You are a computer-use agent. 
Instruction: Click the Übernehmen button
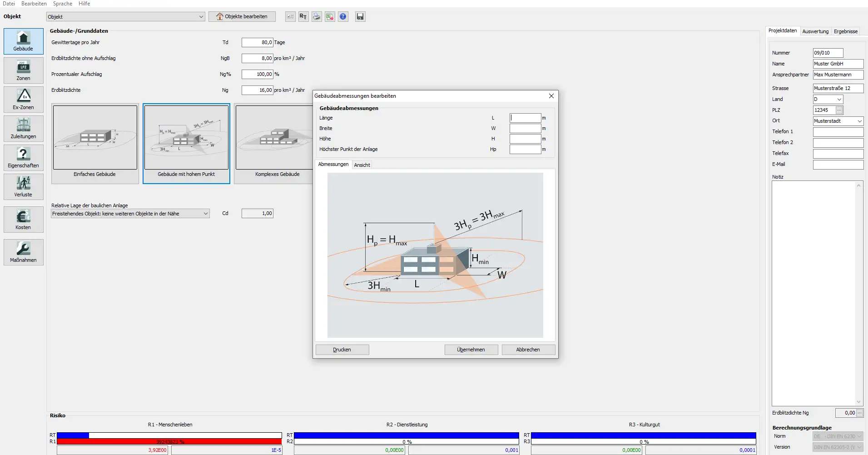(471, 350)
